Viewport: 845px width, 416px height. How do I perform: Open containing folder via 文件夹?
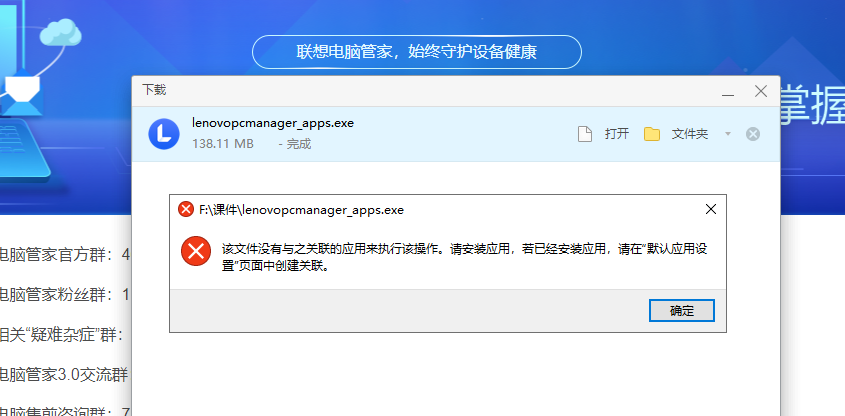[689, 134]
